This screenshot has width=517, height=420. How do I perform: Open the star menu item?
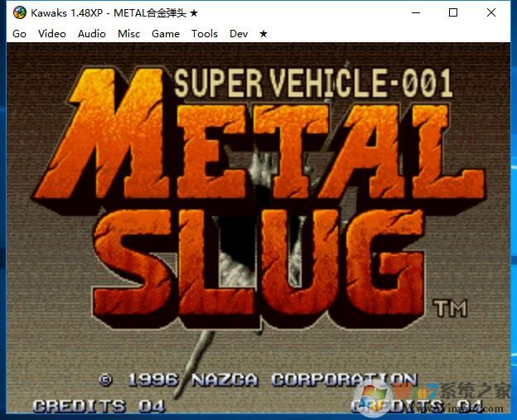[263, 34]
